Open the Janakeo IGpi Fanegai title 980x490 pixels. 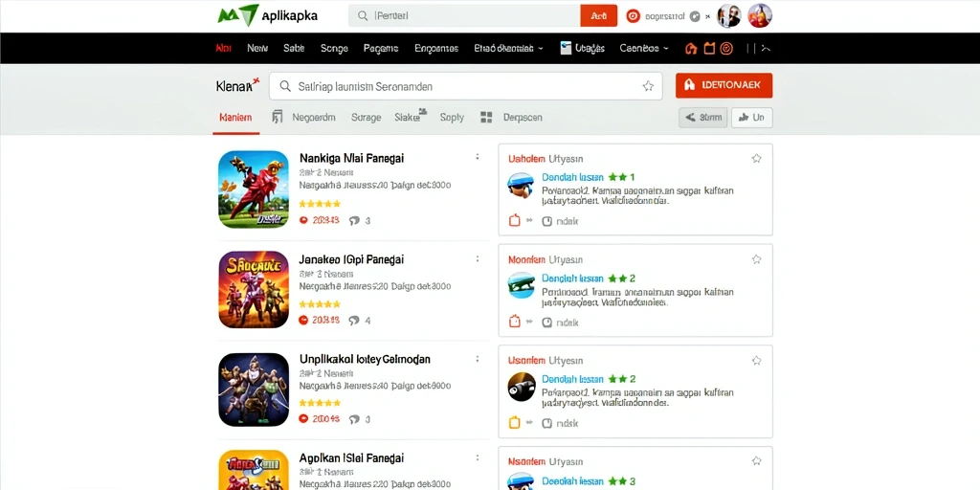(352, 258)
